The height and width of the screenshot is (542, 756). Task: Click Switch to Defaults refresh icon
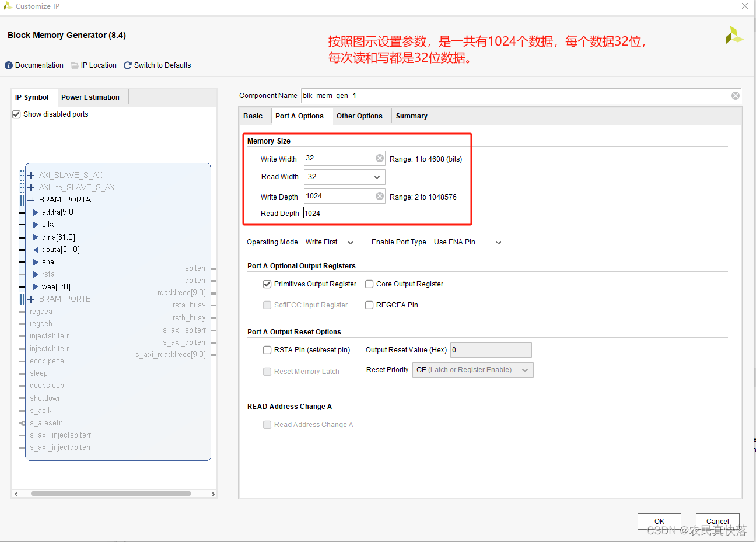click(x=128, y=65)
